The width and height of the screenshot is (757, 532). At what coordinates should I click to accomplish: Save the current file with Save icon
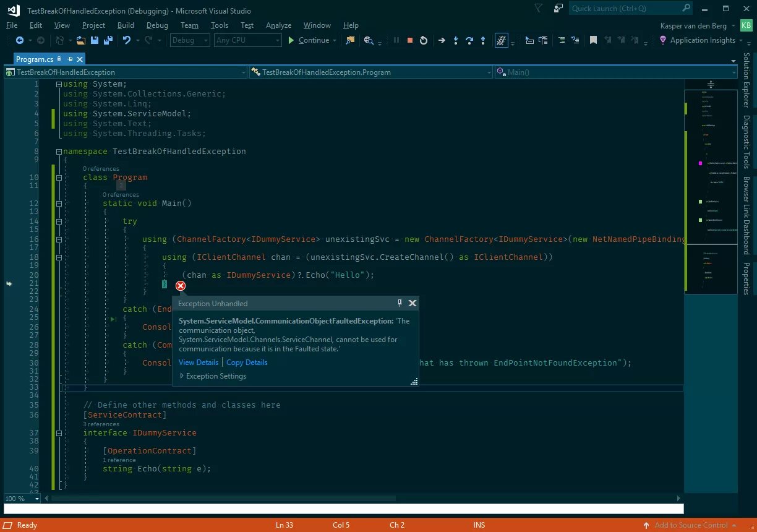pos(95,40)
